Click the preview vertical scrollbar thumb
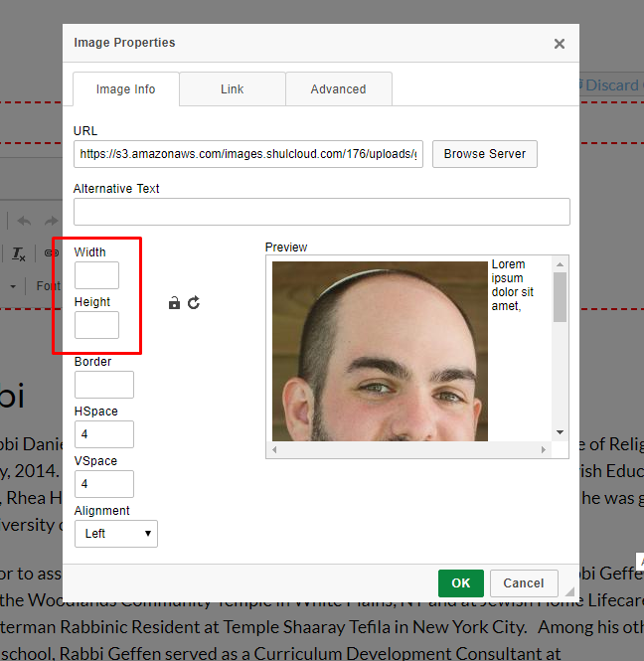 click(560, 297)
